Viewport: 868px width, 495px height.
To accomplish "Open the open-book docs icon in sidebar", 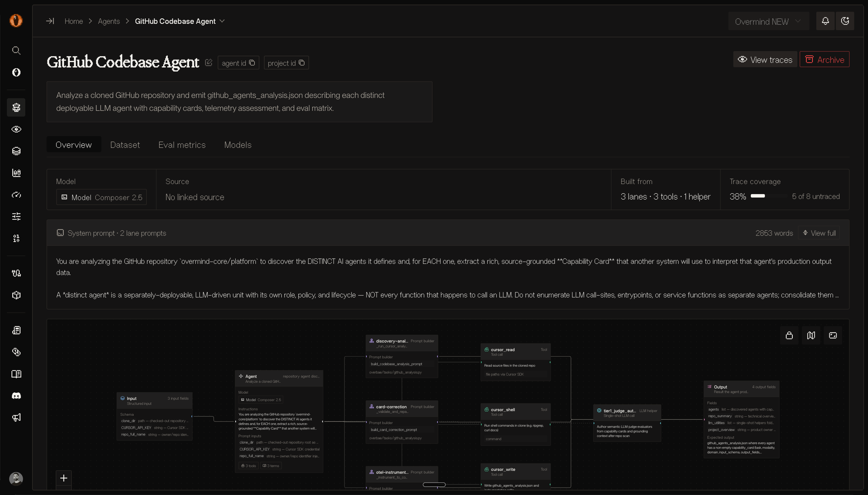I will 16,374.
